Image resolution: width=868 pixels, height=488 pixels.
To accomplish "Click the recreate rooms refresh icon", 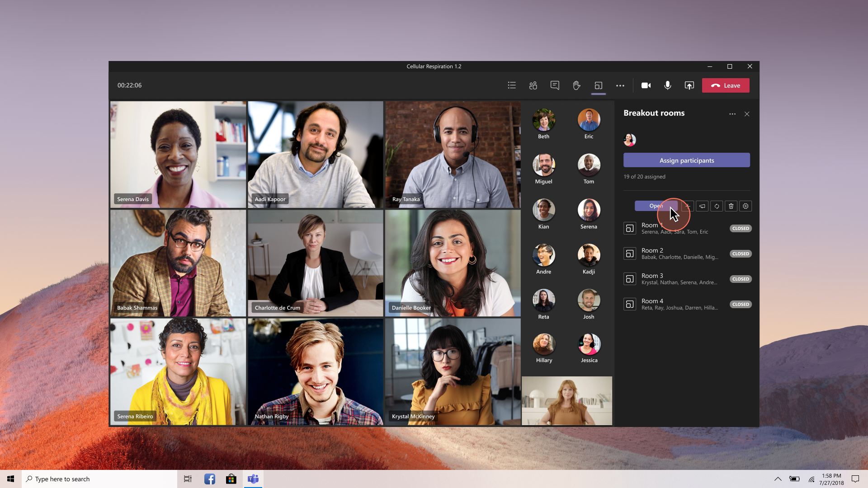I will [717, 206].
